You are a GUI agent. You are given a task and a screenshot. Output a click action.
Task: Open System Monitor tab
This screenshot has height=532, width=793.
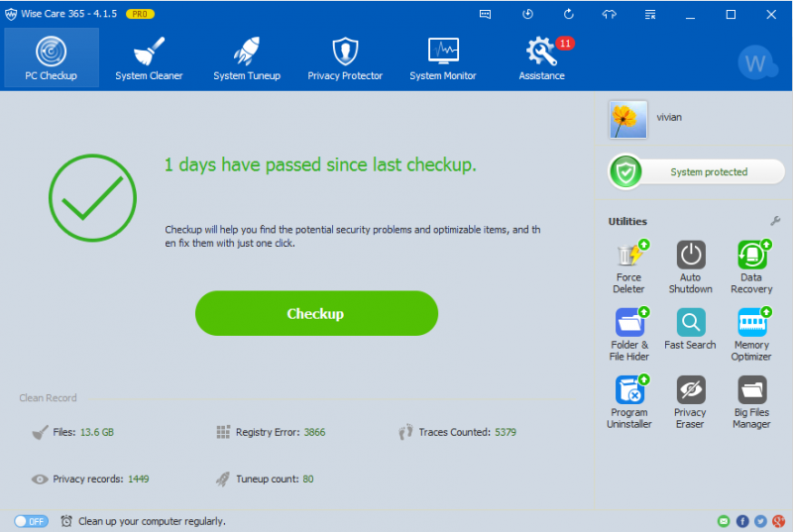[x=443, y=57]
